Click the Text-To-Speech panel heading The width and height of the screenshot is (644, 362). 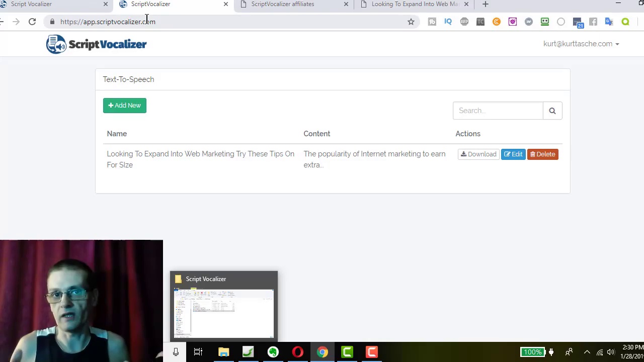(x=128, y=79)
